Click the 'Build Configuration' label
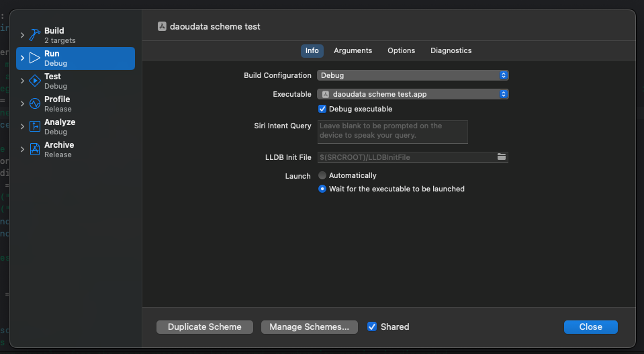This screenshot has width=644, height=354. coord(277,75)
